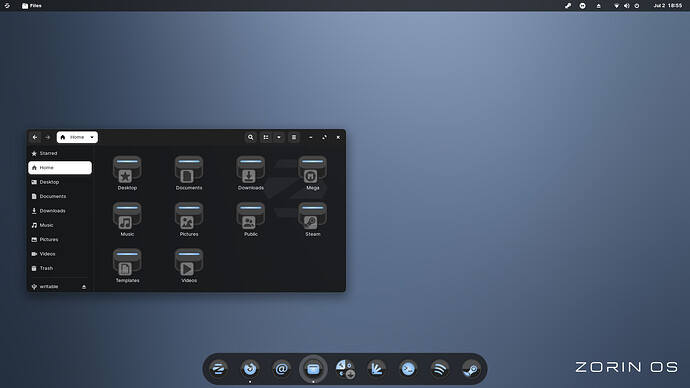Screen dimensions: 690x388
Task: Select Home in the sidebar
Action: coord(60,168)
